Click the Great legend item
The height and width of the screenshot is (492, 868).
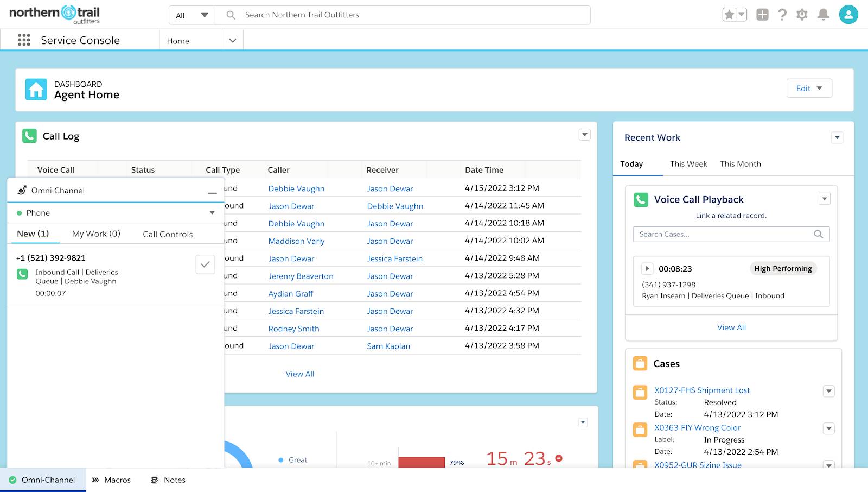click(293, 460)
